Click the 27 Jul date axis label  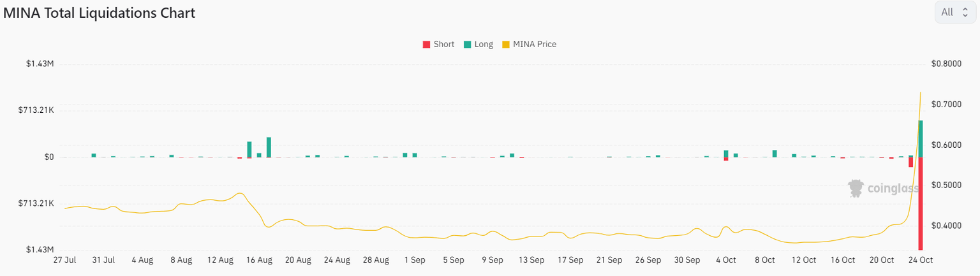point(64,260)
